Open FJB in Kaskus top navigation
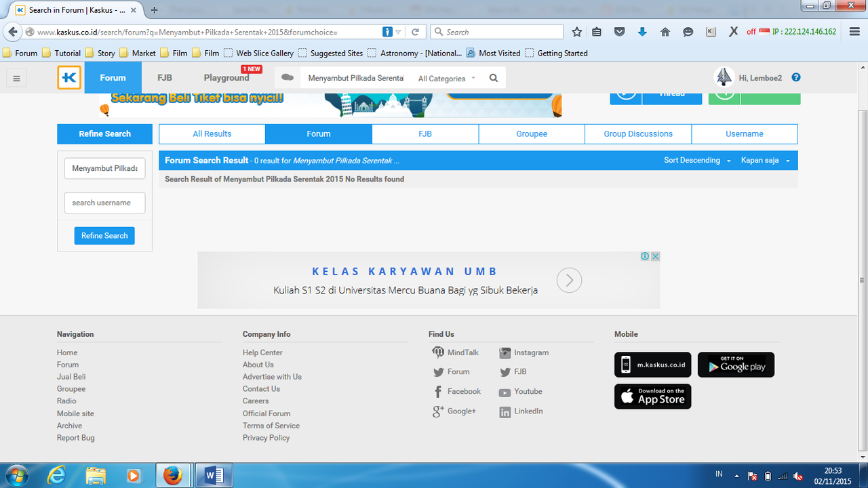 point(165,78)
